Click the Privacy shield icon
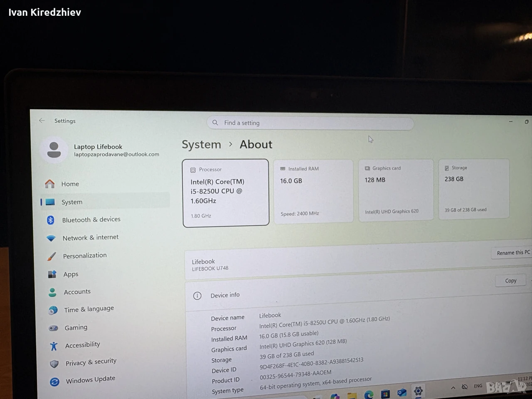 tap(54, 364)
